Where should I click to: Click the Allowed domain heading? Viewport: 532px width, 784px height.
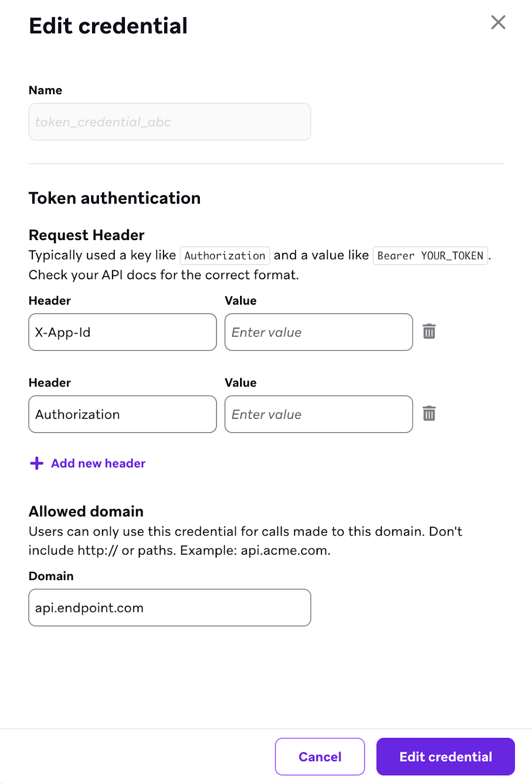(x=86, y=512)
